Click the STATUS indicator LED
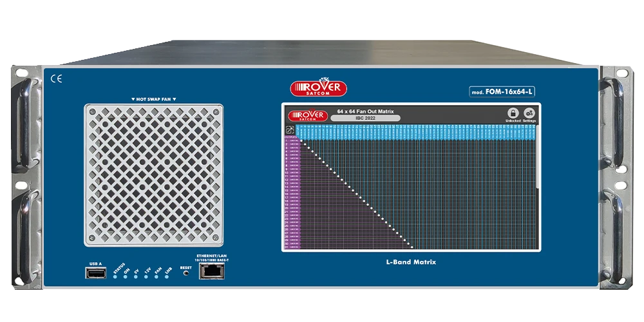Screen dimensions: 644x322 click(x=115, y=277)
